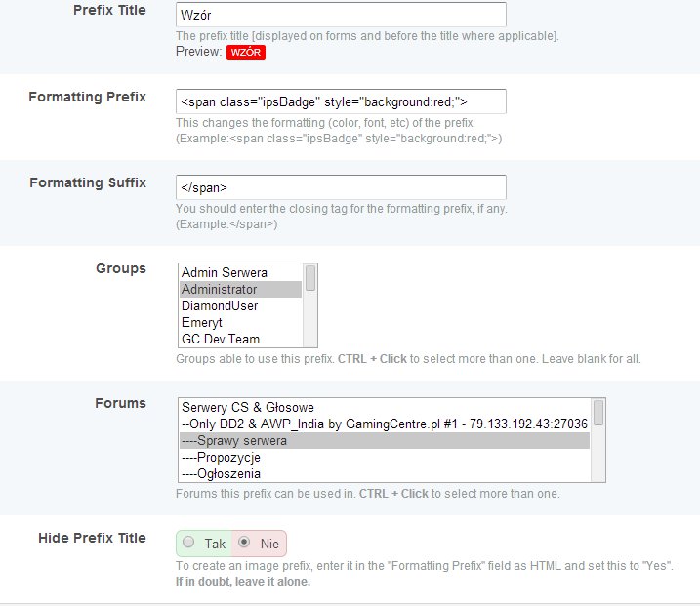Select GC Dev Team group
This screenshot has width=700, height=606.
(221, 340)
